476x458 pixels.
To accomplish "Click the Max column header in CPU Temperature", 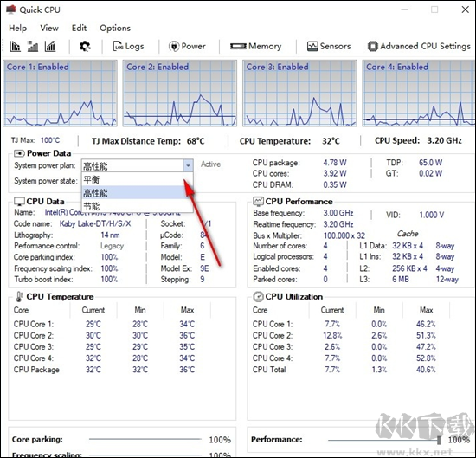I will [187, 310].
